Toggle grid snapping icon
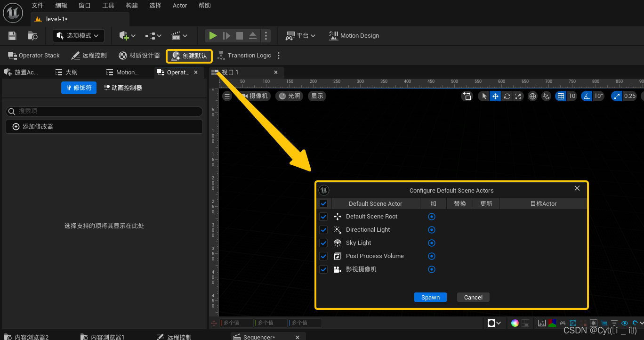 [561, 96]
